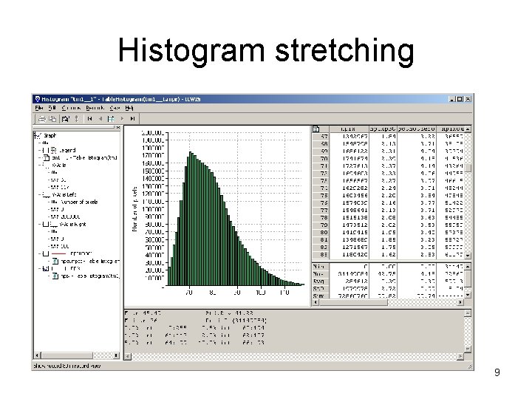The image size is (532, 399).
Task: Click the data table vertical scrollbar thumb
Action: click(x=468, y=168)
